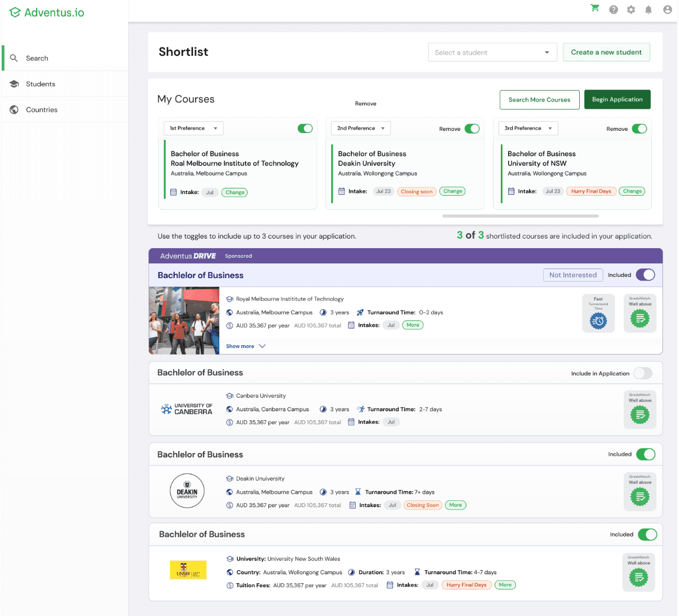This screenshot has width=679, height=616.
Task: Click Hurry Final Days tag on UNSW course listing
Action: pyautogui.click(x=466, y=585)
